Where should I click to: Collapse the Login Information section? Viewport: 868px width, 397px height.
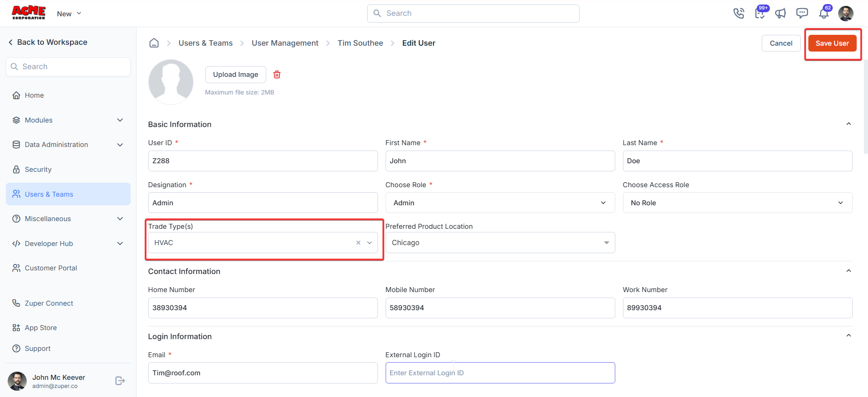tap(849, 336)
